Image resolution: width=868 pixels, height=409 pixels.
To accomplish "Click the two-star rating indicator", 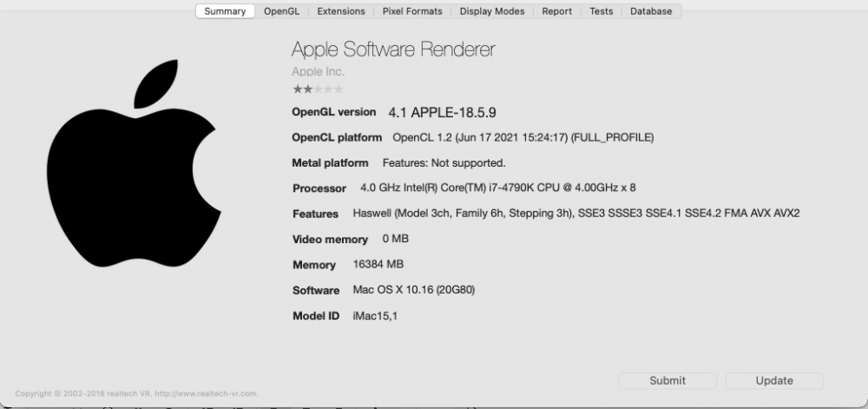I will pyautogui.click(x=318, y=89).
